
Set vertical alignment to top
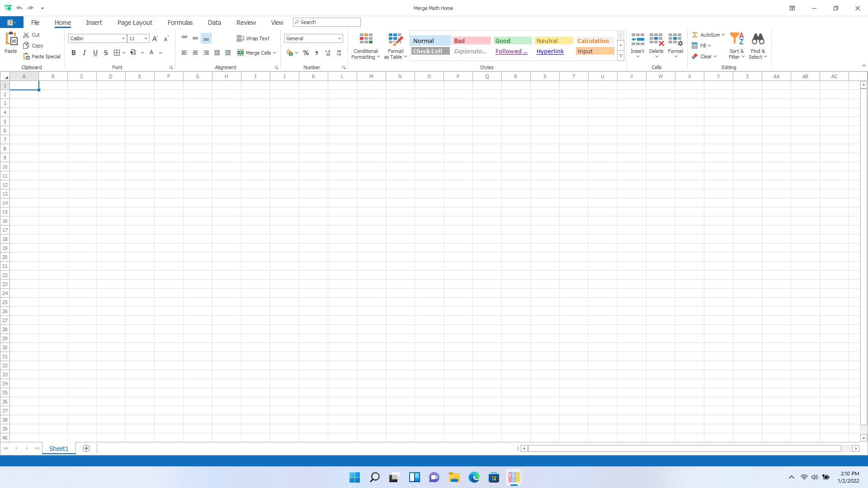point(184,38)
